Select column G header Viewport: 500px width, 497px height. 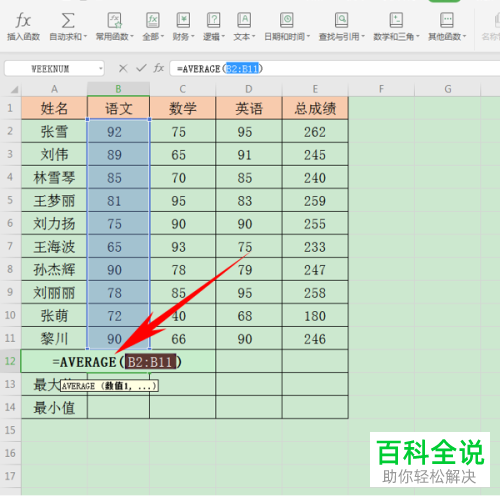447,89
